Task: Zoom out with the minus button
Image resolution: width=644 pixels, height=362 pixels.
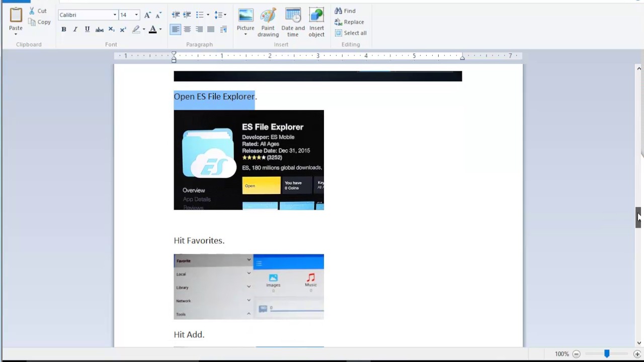Action: (577, 354)
